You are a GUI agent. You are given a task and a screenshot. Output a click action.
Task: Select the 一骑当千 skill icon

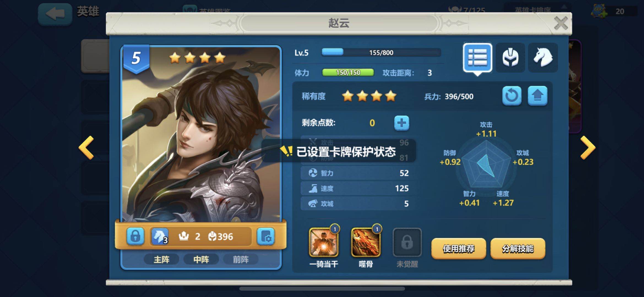(324, 243)
